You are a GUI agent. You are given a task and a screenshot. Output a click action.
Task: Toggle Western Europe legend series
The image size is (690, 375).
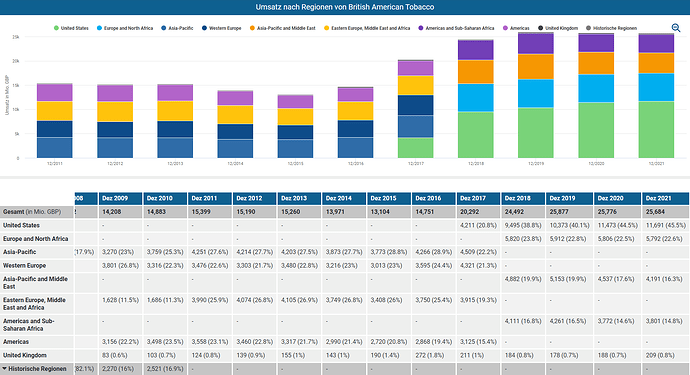(221, 28)
